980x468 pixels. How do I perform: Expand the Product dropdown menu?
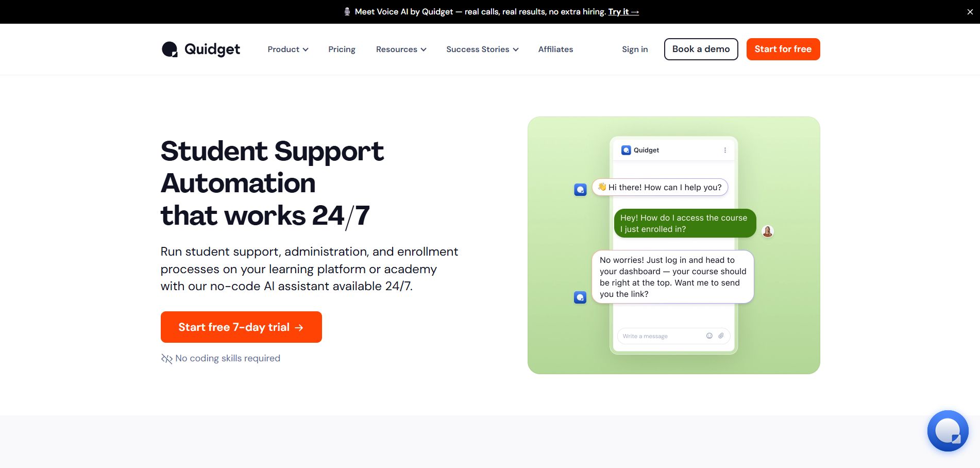coord(288,49)
